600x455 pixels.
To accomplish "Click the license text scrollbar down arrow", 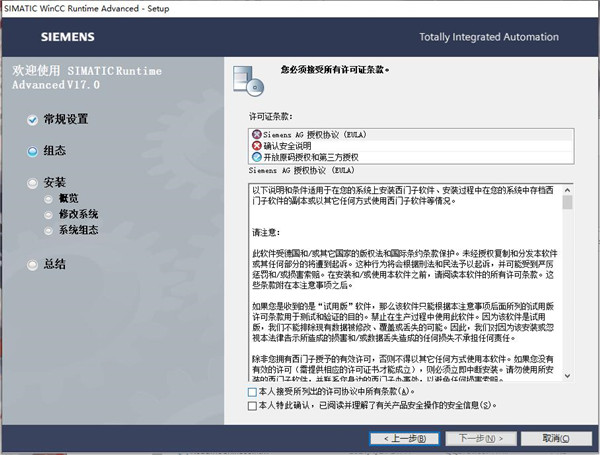I will point(567,376).
